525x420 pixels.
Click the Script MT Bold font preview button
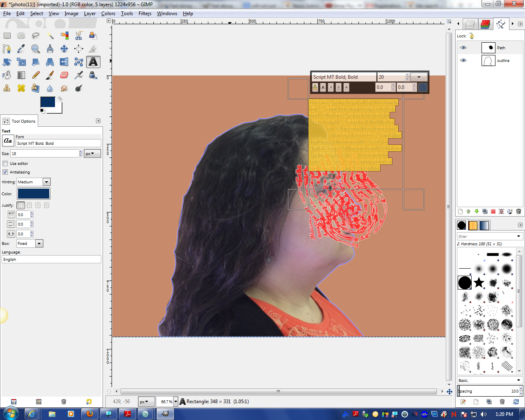click(x=8, y=141)
